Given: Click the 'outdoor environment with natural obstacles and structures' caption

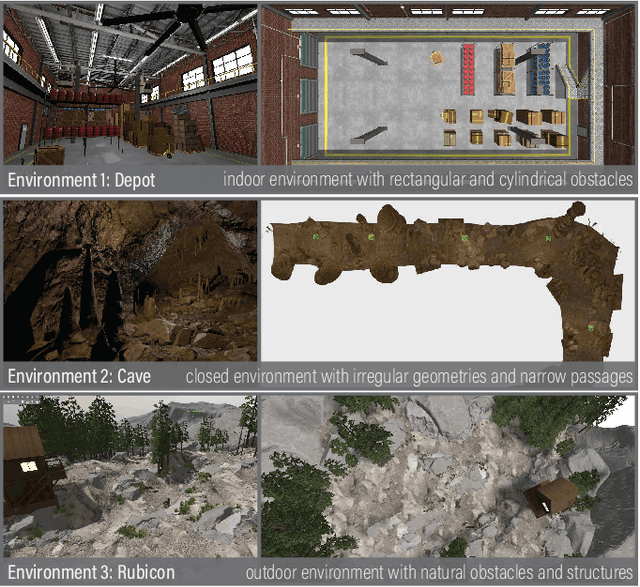Looking at the screenshot, I should (439, 572).
